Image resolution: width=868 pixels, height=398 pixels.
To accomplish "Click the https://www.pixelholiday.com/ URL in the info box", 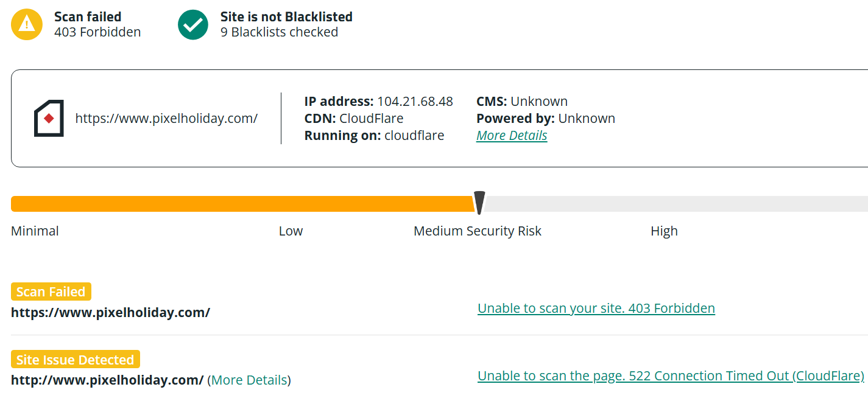I will click(166, 118).
